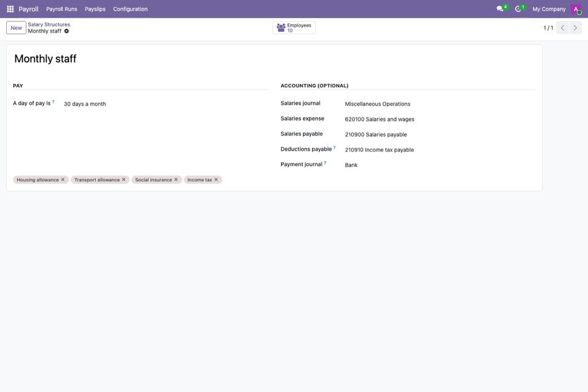Remove the Income tax tag
Image resolution: width=588 pixels, height=392 pixels.
tap(216, 180)
